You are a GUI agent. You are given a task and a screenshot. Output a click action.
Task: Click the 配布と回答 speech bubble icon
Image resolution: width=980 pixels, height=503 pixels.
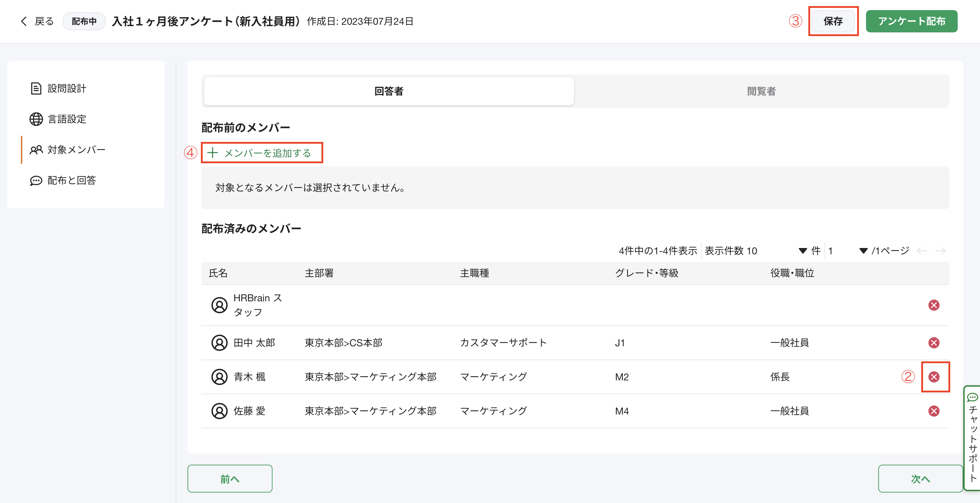tap(36, 180)
